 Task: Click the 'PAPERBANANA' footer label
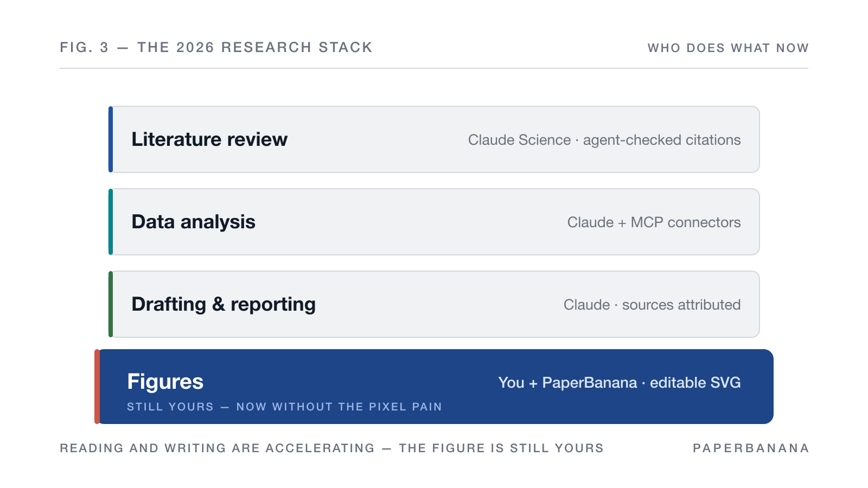click(x=751, y=448)
